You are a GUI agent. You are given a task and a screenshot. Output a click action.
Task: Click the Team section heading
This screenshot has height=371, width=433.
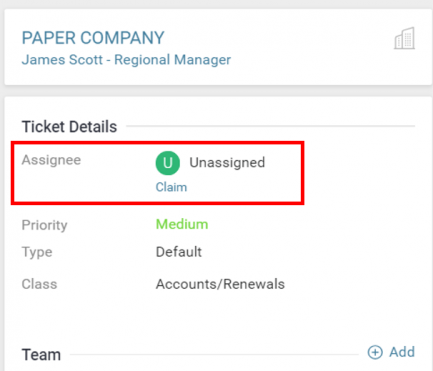click(41, 355)
